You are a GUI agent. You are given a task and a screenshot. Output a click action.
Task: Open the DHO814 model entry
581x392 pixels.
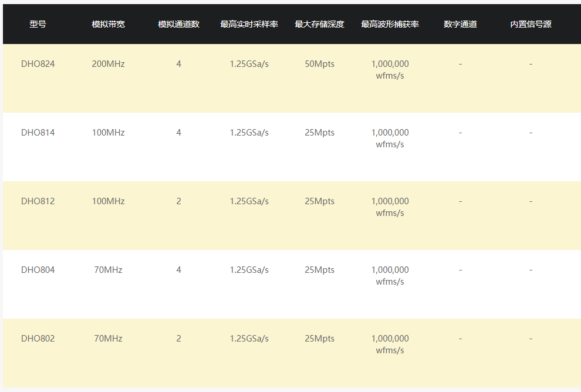(x=38, y=133)
